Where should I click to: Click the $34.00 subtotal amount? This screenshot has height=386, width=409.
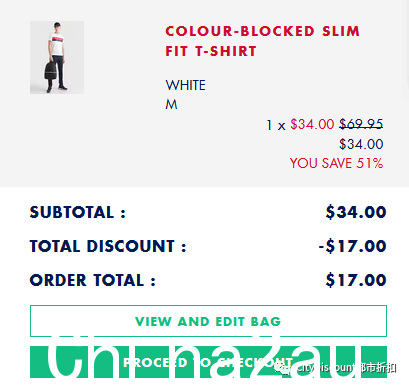(356, 212)
